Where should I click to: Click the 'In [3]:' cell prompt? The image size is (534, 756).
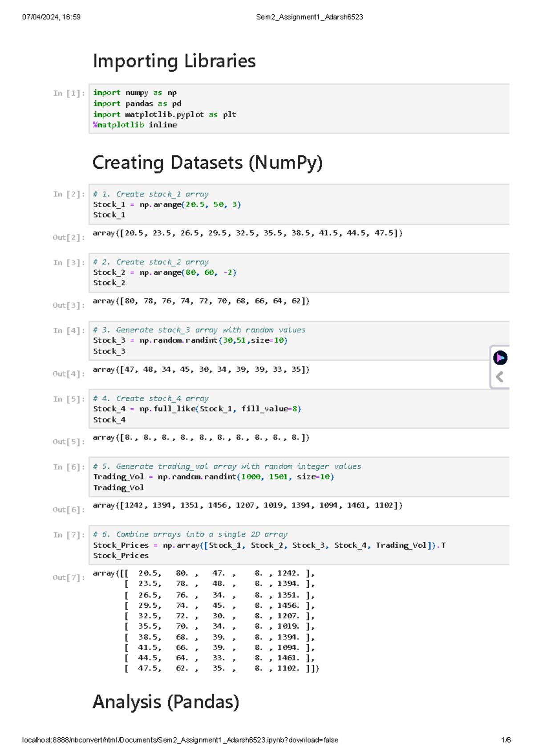(69, 263)
